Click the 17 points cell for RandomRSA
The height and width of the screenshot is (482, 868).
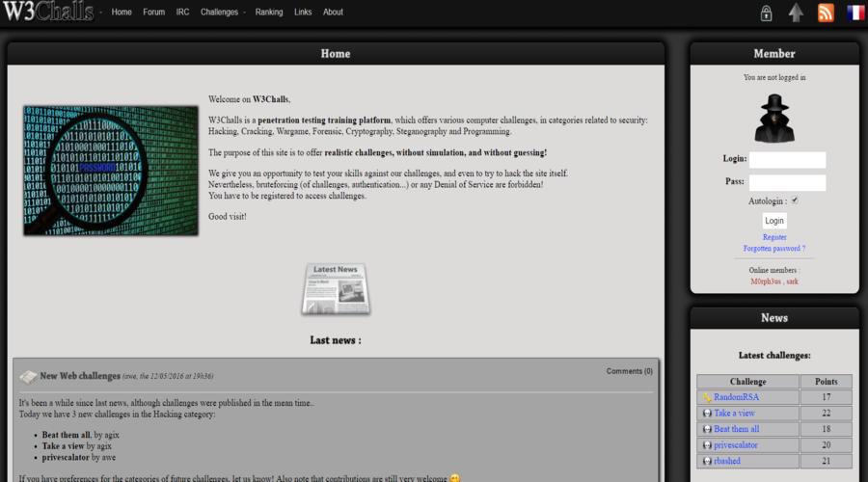pyautogui.click(x=826, y=397)
